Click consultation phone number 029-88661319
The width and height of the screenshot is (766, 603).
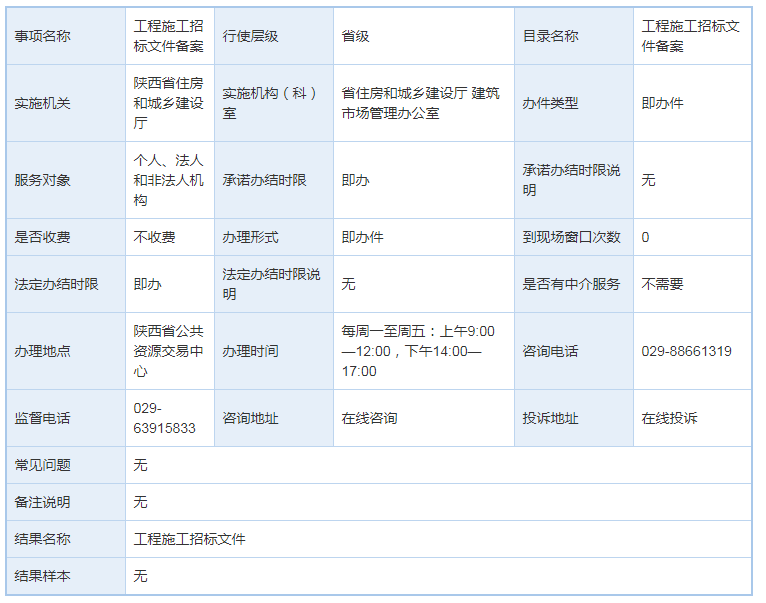pyautogui.click(x=686, y=351)
